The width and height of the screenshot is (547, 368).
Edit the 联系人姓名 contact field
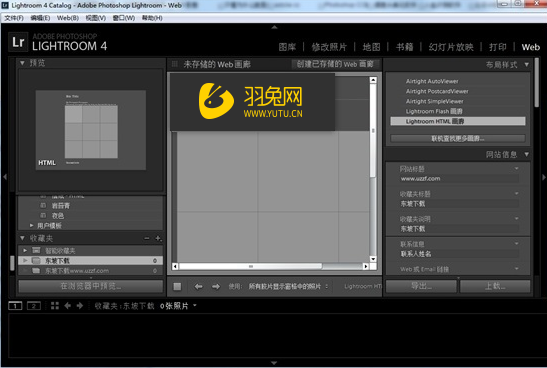point(459,254)
